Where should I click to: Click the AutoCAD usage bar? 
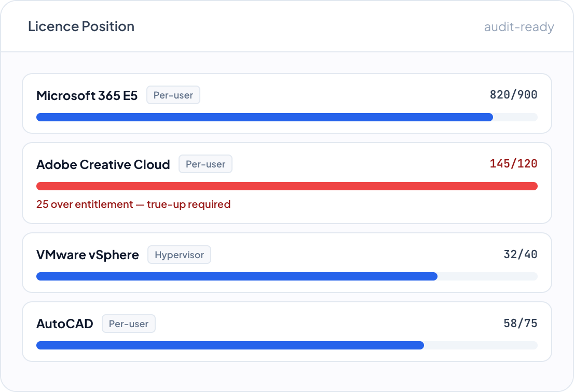pyautogui.click(x=287, y=345)
